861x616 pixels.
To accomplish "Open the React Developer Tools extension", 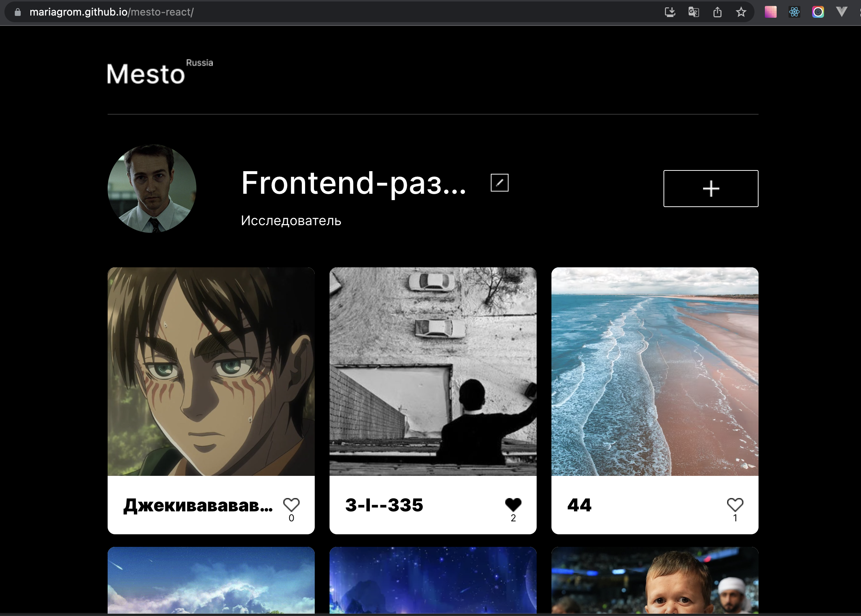I will (794, 12).
